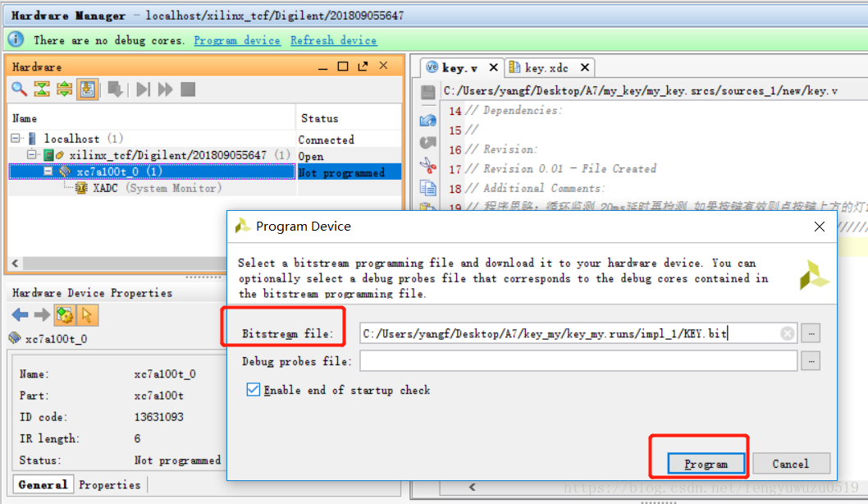
Task: Click the Program device toolbar icon
Action: pos(115,89)
